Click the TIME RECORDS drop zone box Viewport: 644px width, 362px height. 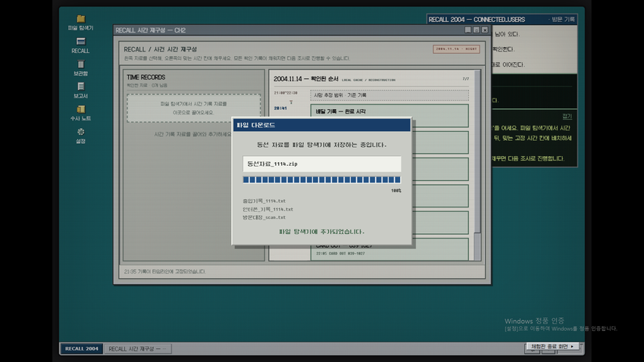(x=193, y=108)
